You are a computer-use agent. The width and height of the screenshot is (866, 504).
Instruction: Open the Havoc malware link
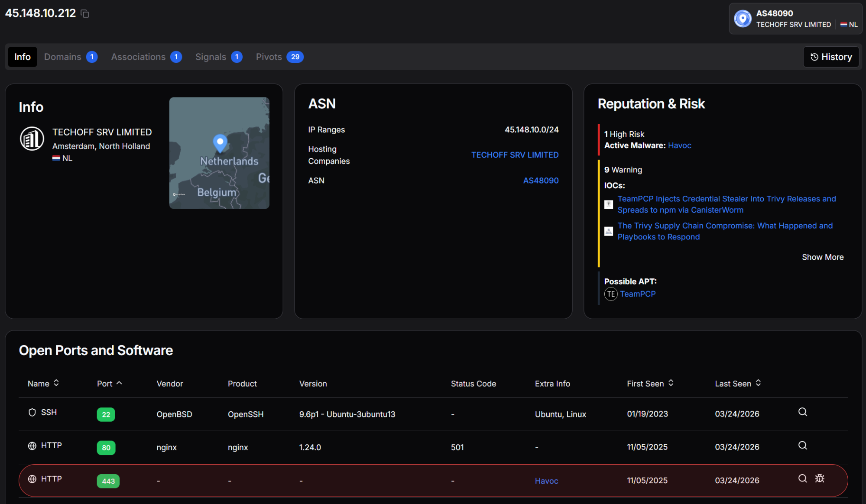point(679,145)
